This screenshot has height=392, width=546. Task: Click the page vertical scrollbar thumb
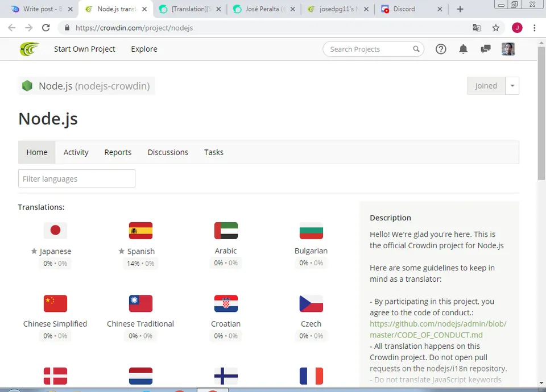click(x=541, y=114)
